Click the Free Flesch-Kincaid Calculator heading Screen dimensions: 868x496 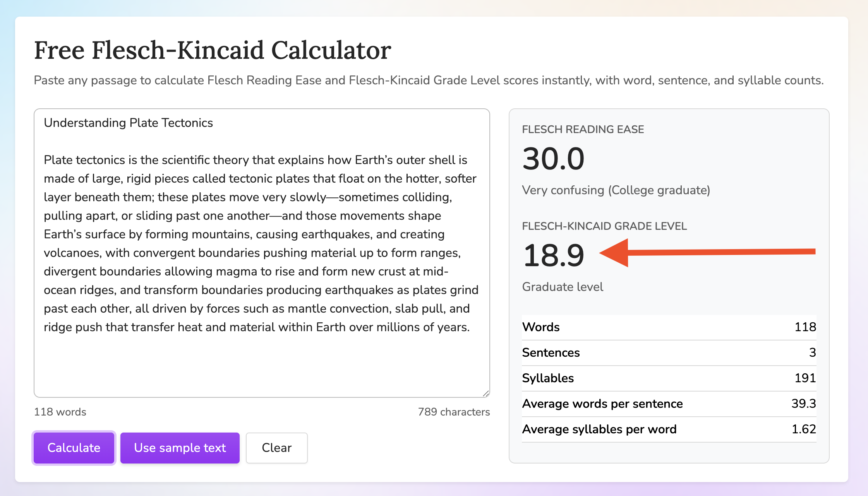pos(213,50)
